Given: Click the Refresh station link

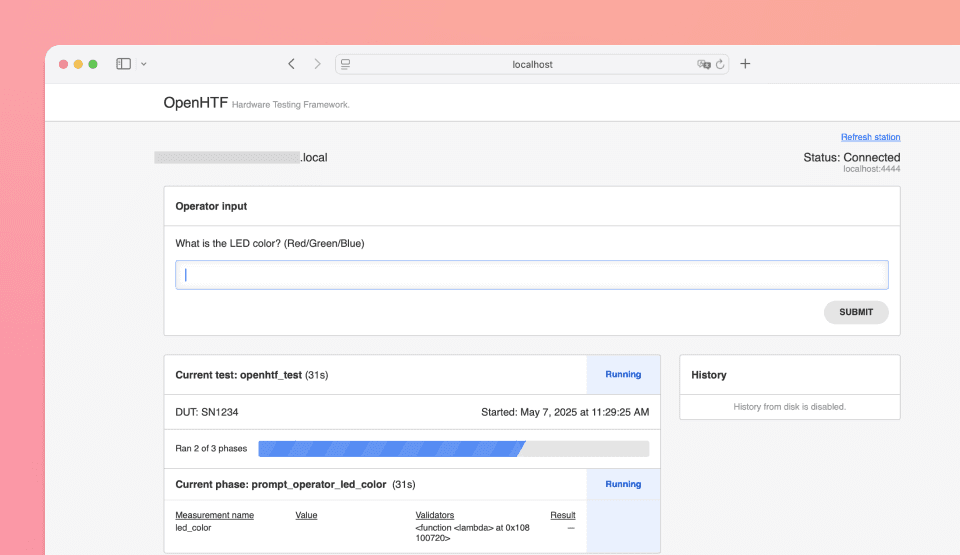Looking at the screenshot, I should point(870,137).
